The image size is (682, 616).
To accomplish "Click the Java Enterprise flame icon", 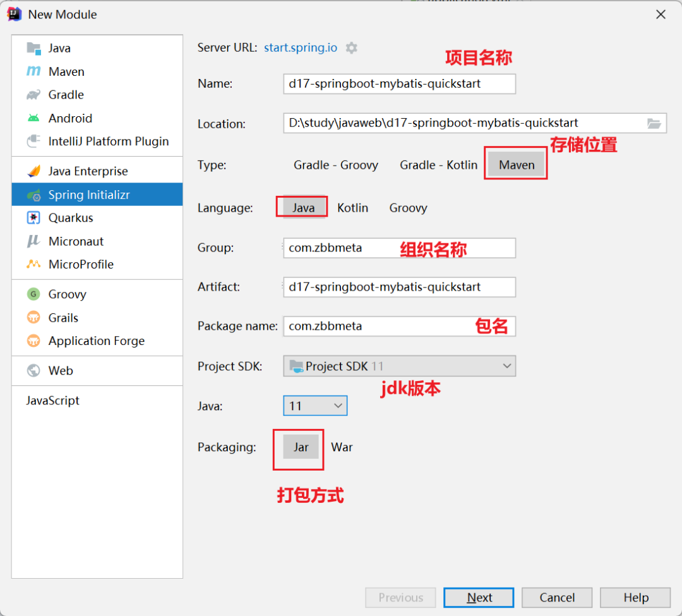I will [x=33, y=171].
